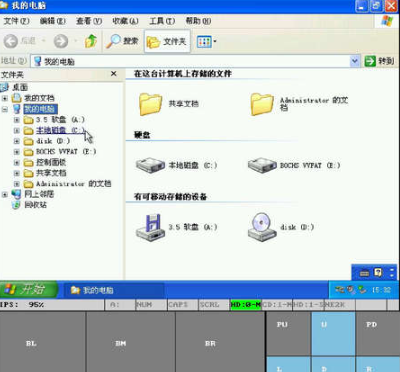Image resolution: width=400 pixels, height=372 pixels.
Task: Click the U key in Bochs panel
Action: [333, 334]
